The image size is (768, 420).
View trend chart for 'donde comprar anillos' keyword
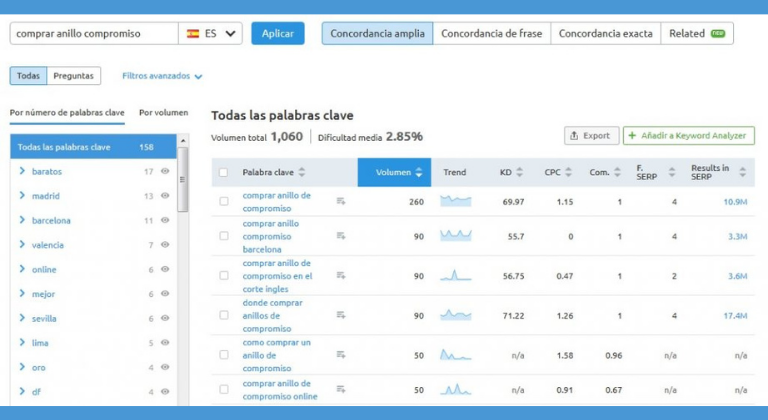coord(456,315)
